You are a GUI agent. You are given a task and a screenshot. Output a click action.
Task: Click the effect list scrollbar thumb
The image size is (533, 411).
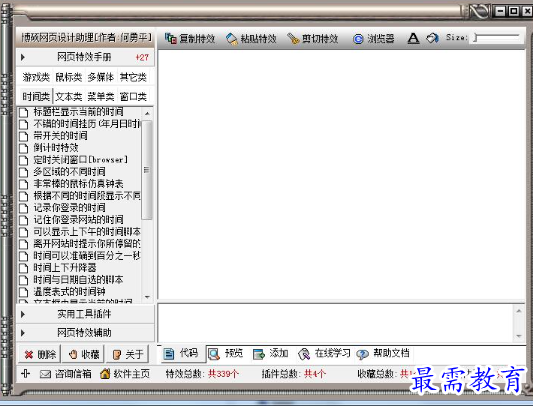147,170
